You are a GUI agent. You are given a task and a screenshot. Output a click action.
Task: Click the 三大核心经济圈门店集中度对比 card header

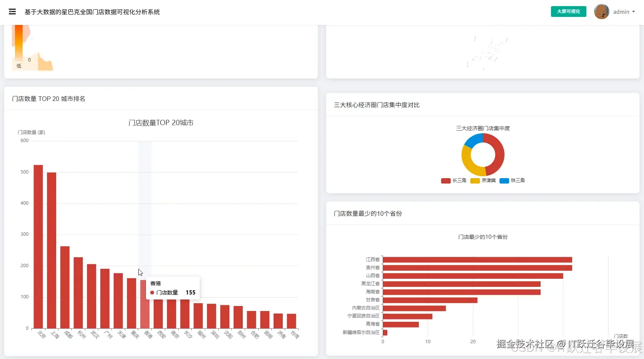pos(377,105)
